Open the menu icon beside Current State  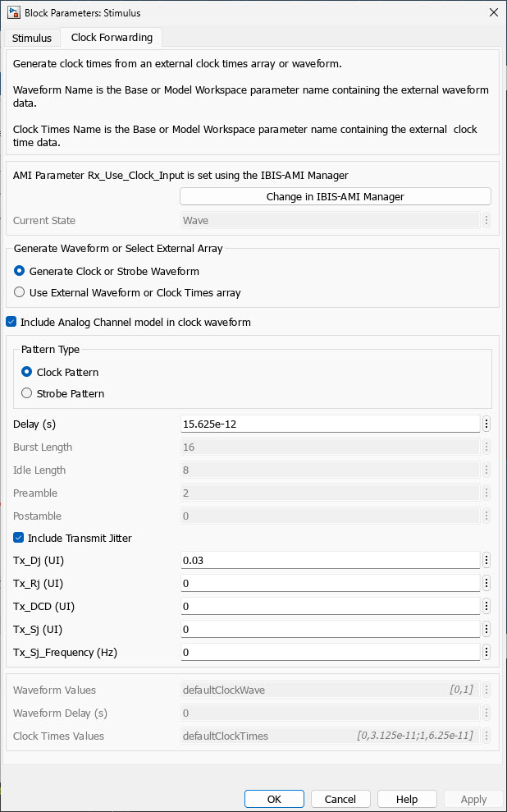(487, 220)
